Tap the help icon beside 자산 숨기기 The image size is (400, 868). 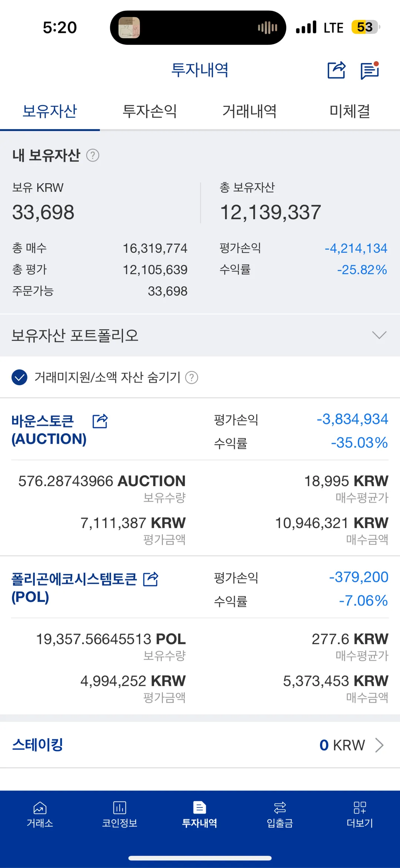coord(191,378)
